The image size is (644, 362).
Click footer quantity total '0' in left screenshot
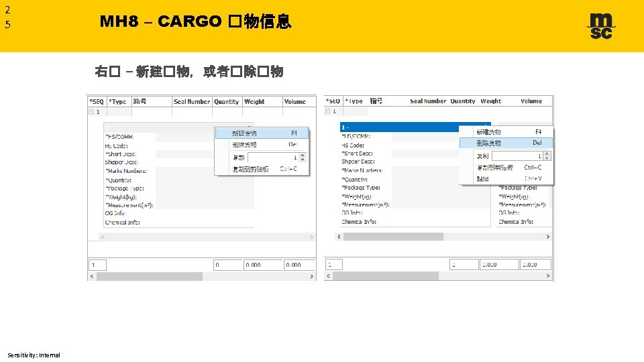[x=228, y=265]
